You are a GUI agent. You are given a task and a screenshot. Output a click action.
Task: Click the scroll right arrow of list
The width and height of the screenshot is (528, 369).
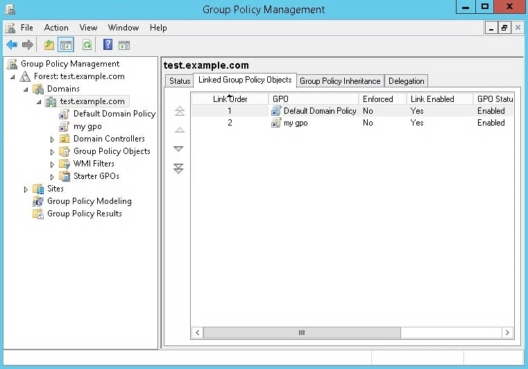tap(507, 333)
